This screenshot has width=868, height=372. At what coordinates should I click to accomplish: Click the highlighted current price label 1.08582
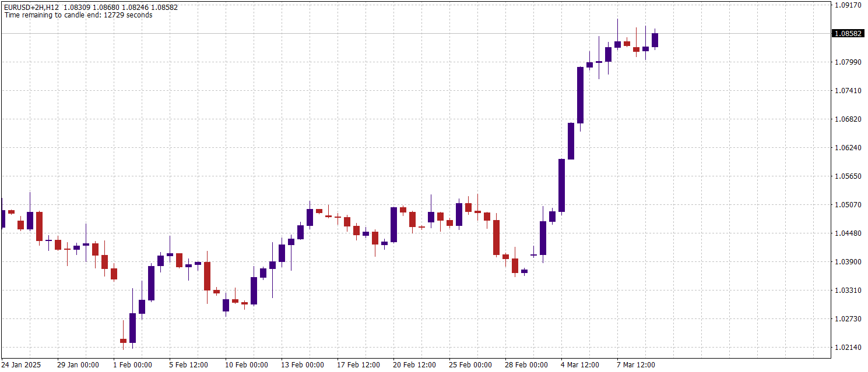click(x=848, y=34)
